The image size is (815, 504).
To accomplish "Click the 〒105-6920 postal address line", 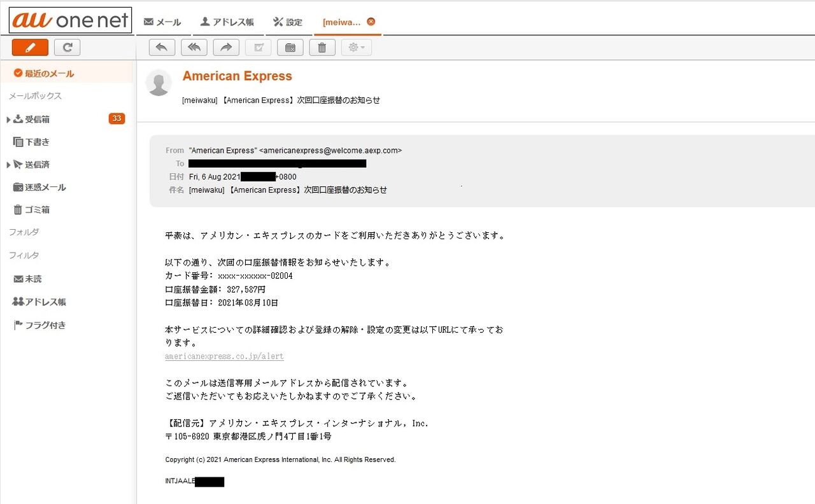I will coord(248,437).
